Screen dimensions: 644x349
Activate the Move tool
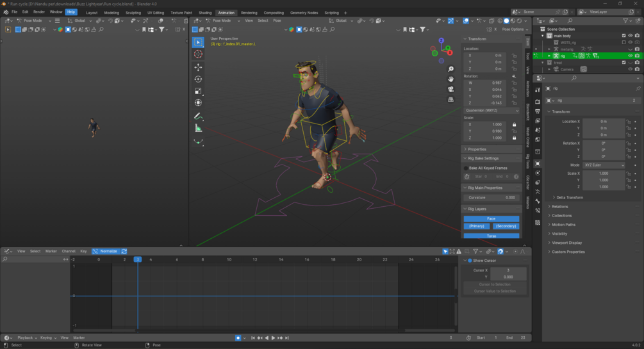pos(199,67)
